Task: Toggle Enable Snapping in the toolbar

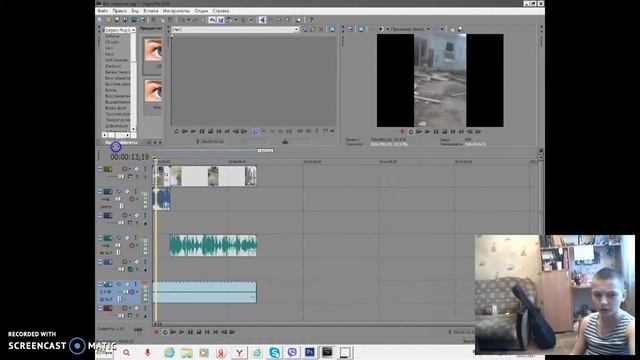Action: click(212, 20)
